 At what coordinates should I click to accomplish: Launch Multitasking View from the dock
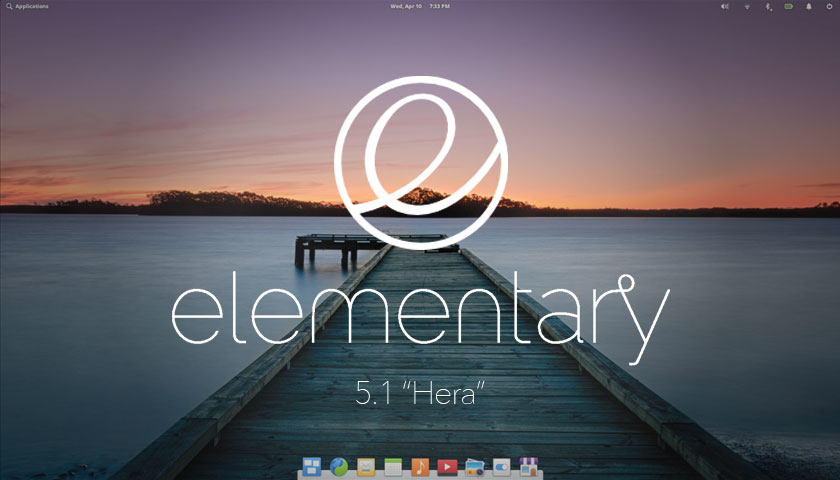(311, 467)
